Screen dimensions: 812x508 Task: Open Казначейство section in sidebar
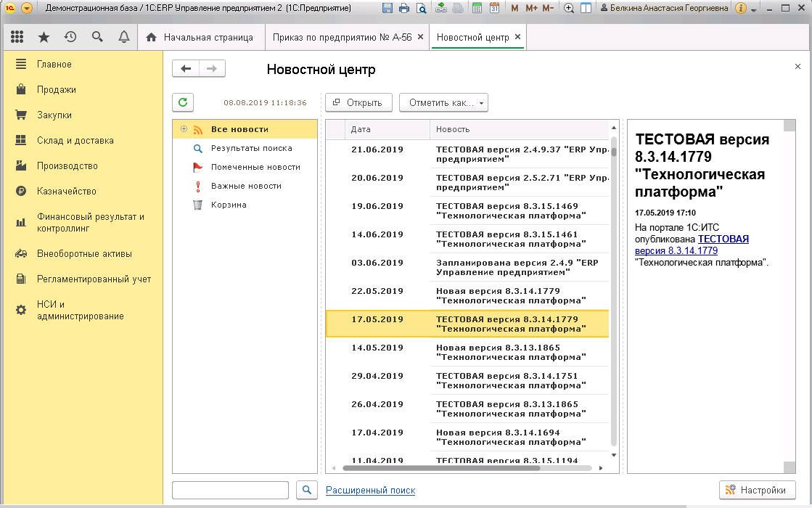pyautogui.click(x=66, y=191)
